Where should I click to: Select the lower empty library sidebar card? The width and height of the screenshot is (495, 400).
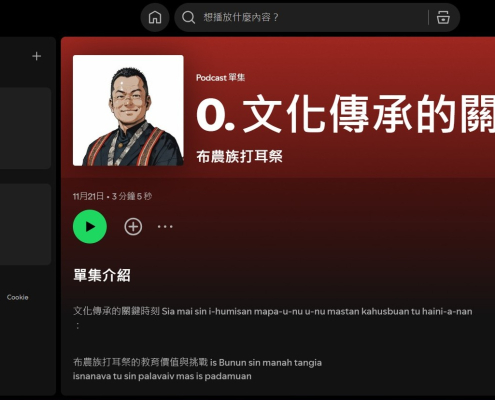point(25,224)
